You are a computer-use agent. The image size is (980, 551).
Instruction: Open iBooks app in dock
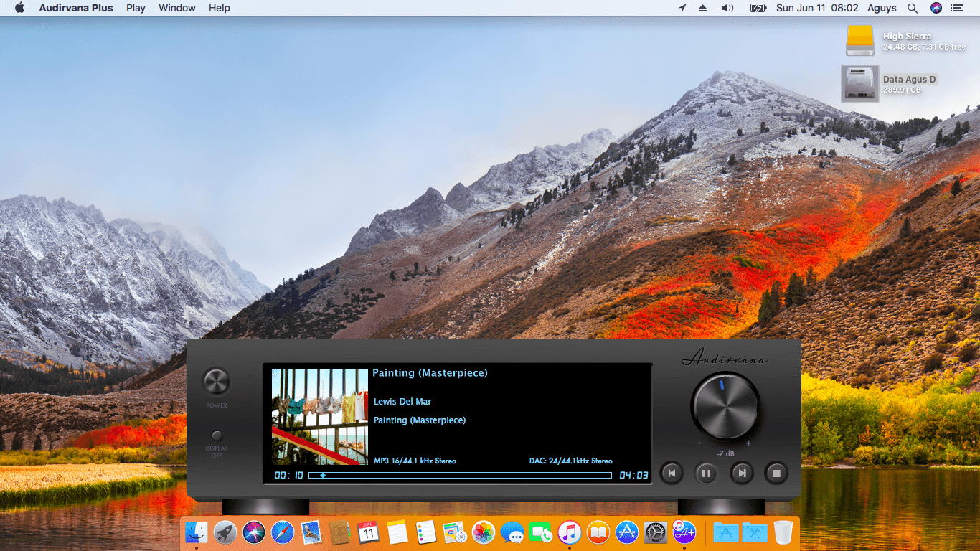598,532
